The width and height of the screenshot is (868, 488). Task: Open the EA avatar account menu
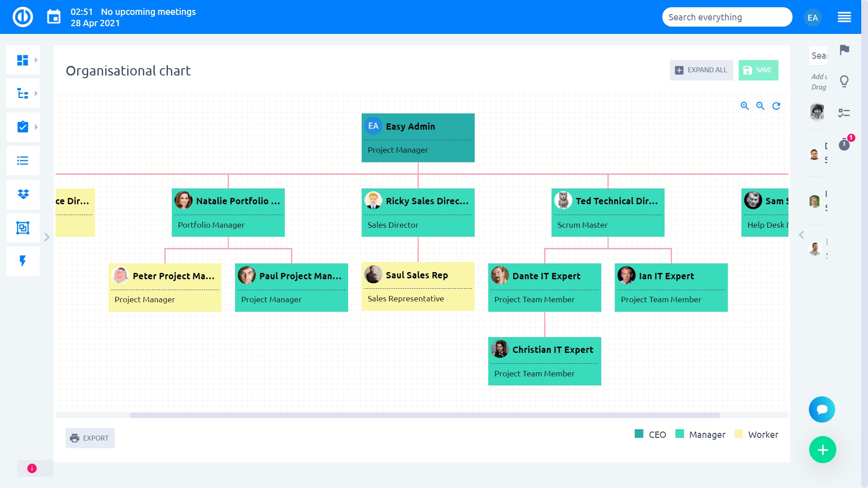(812, 17)
